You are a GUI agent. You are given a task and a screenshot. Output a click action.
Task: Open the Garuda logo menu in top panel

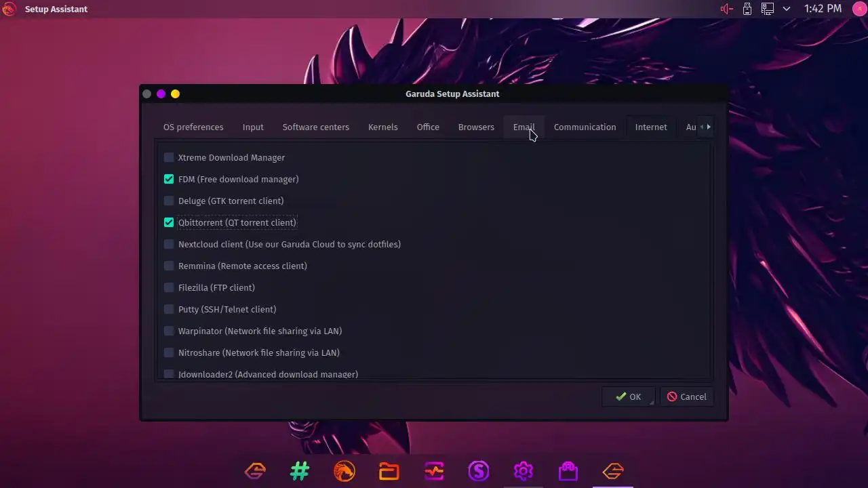coord(9,9)
